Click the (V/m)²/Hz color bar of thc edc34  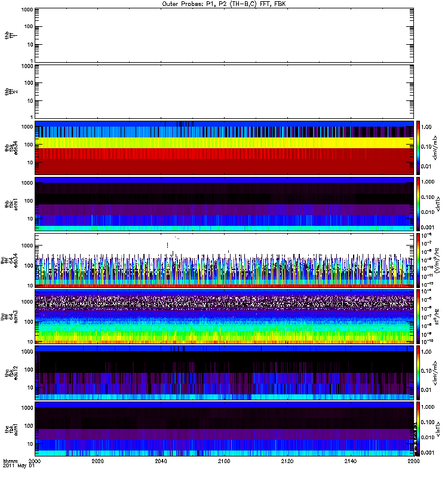[x=418, y=261]
